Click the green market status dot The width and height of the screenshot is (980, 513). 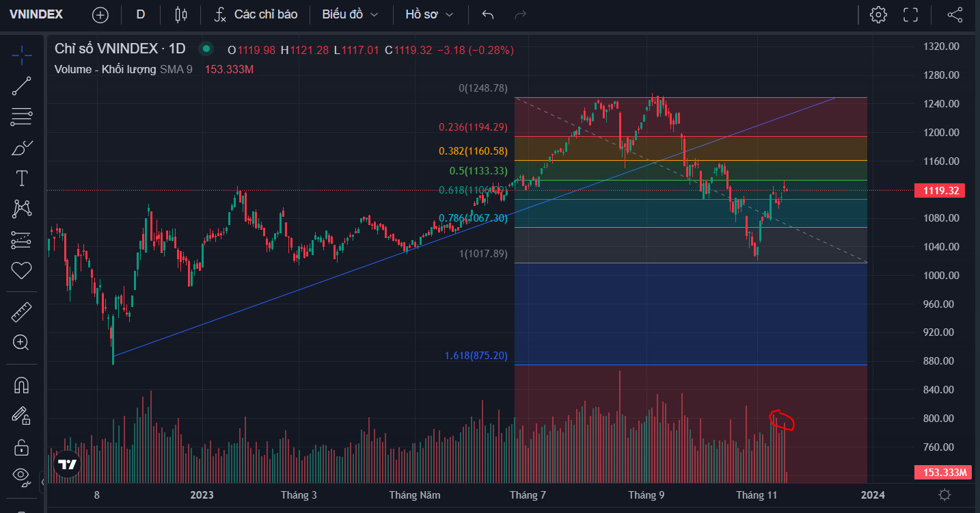206,49
